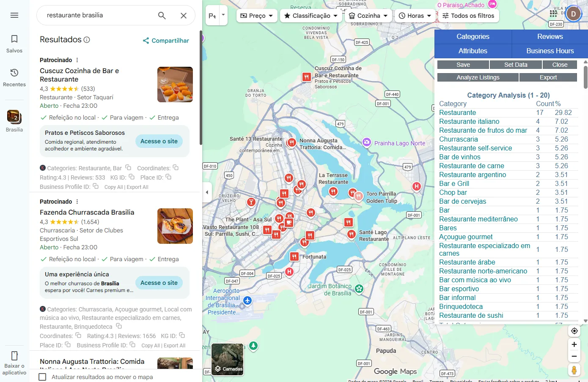Image resolution: width=588 pixels, height=382 pixels.
Task: Click 'Copy All' for Cuscuz listing
Action: 114,187
